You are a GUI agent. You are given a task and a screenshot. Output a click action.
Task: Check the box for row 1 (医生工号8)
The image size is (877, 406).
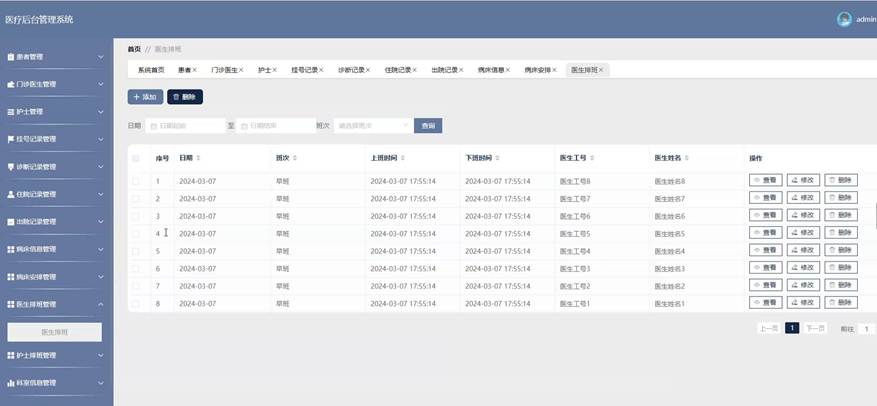pos(135,181)
